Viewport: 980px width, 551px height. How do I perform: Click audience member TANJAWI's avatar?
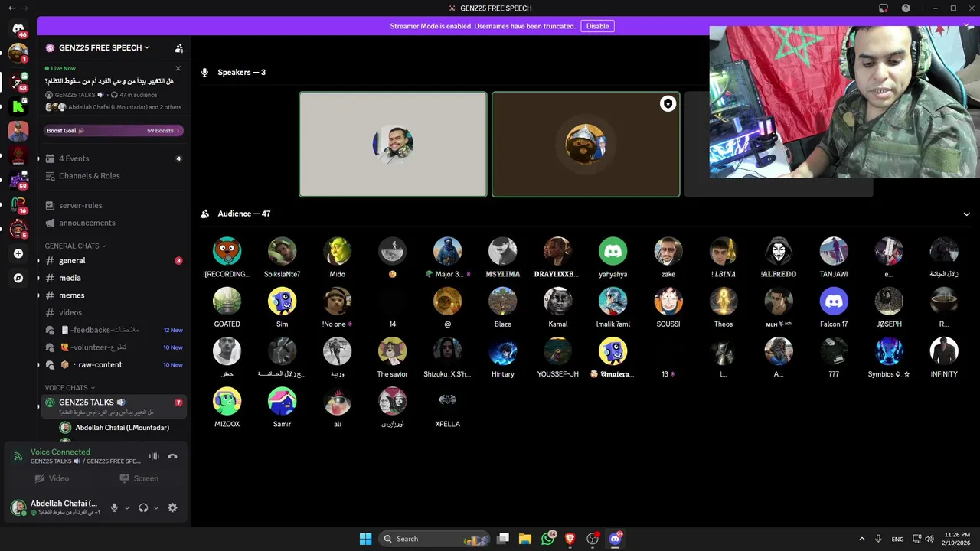pos(834,251)
